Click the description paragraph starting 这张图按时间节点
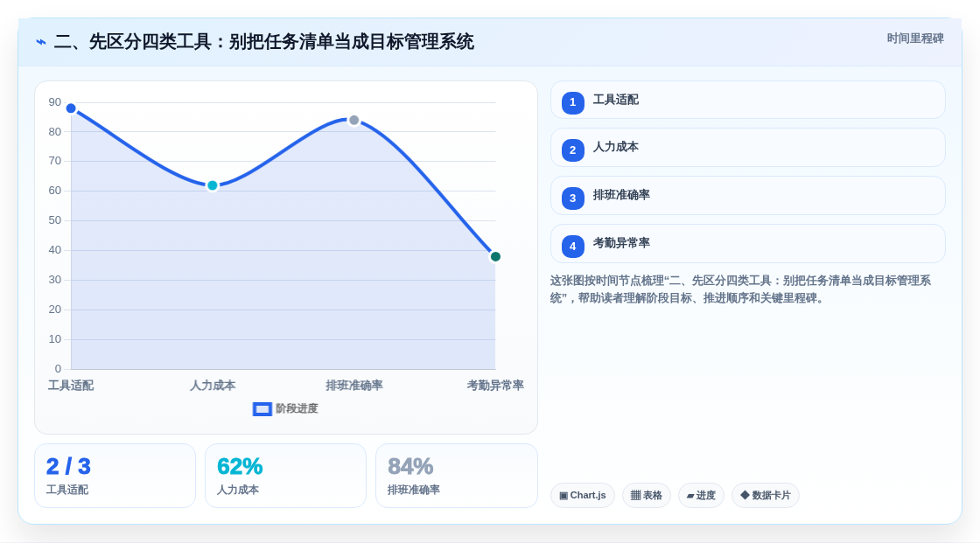The height and width of the screenshot is (543, 980). click(x=740, y=289)
